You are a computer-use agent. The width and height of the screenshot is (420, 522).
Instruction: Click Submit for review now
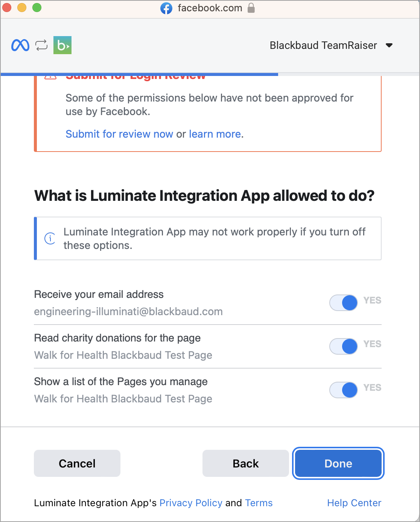tap(119, 134)
